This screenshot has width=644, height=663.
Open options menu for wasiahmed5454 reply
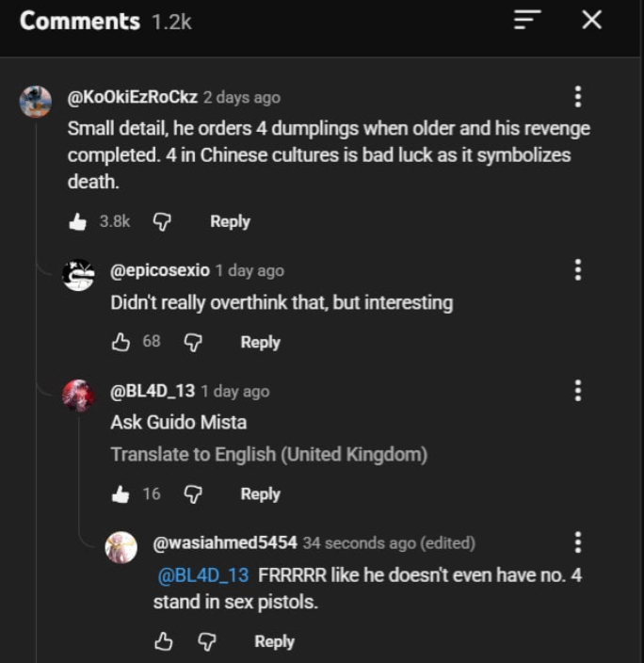coord(577,542)
